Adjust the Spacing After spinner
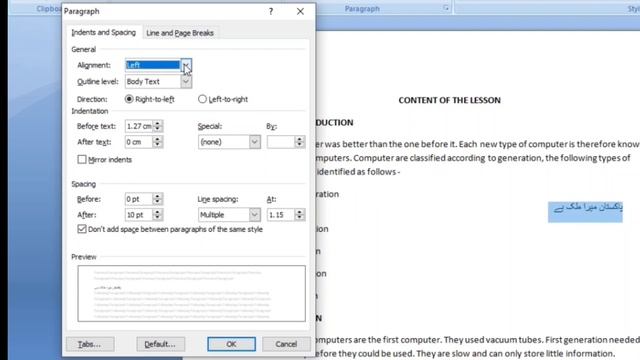 click(158, 215)
